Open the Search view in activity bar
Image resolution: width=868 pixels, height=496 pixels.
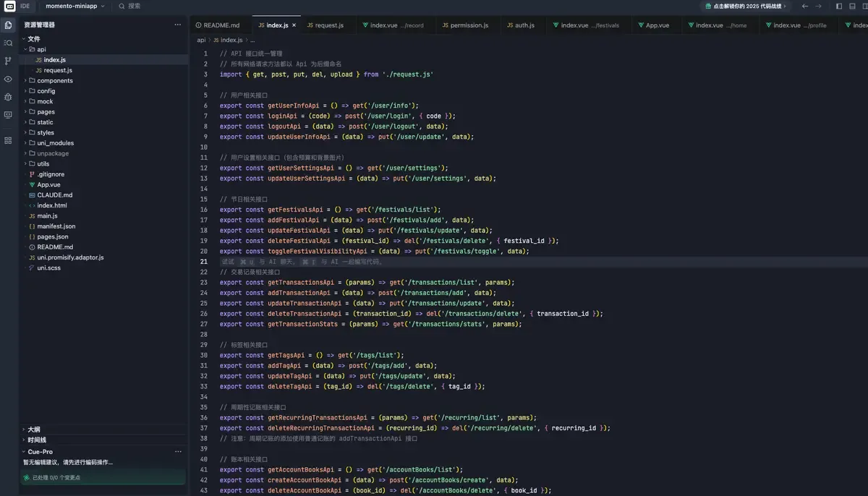(9, 43)
